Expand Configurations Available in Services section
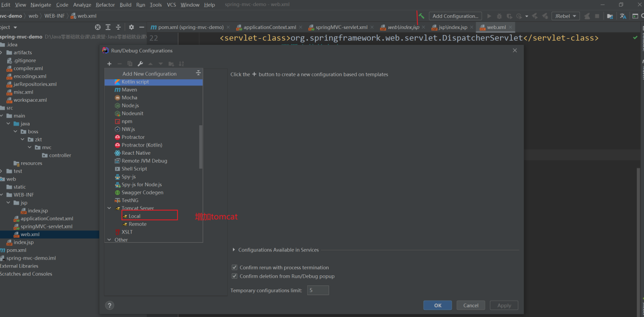 click(x=234, y=250)
